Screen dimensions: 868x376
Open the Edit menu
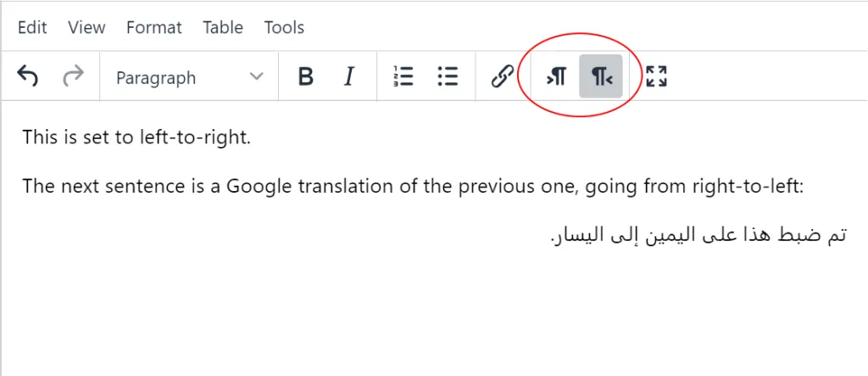(x=32, y=27)
